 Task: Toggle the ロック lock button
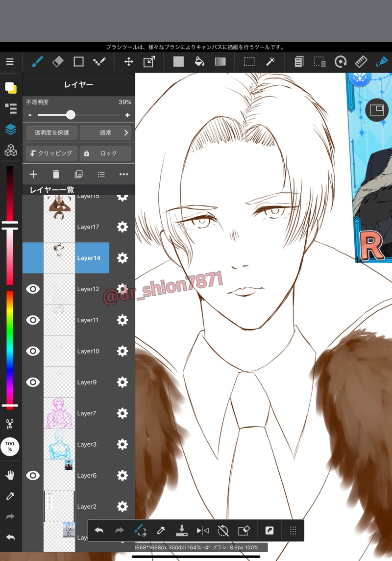tap(105, 153)
